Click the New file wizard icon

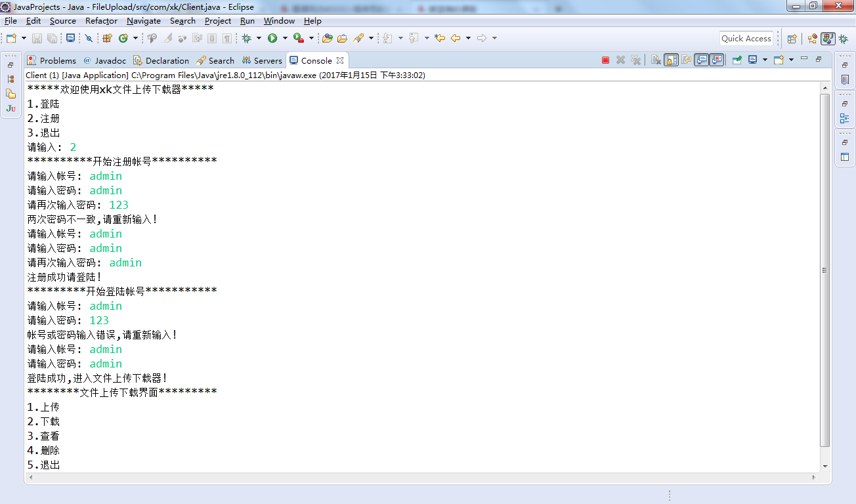point(11,38)
